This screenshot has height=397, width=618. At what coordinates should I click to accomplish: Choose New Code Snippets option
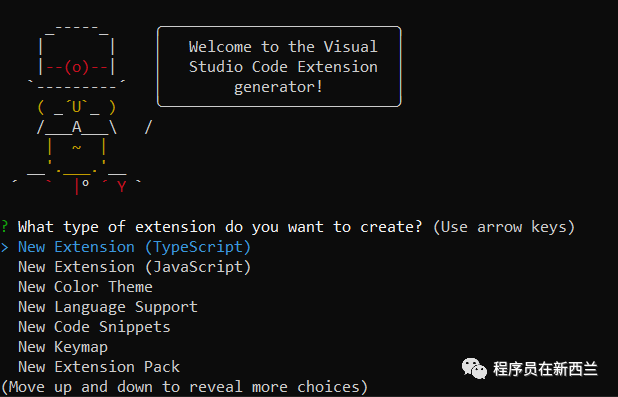[94, 327]
